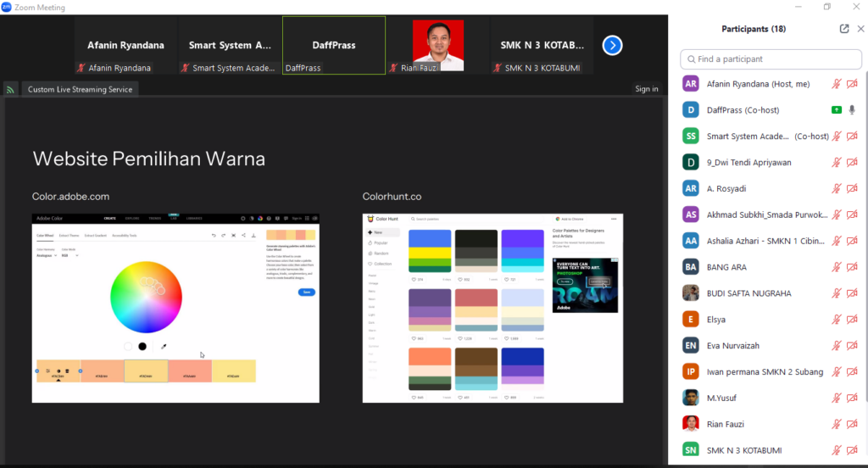Click SMK N 3 KOTABUMI camera-off icon in list
The height and width of the screenshot is (468, 868).
[x=853, y=450]
